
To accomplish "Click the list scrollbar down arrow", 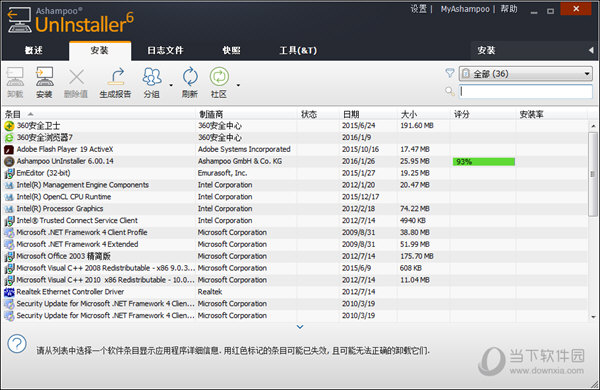I will pos(593,317).
